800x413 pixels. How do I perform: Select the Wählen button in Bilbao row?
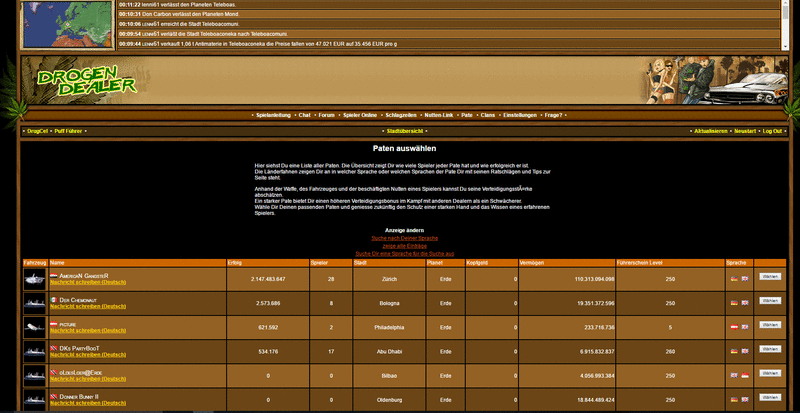coord(770,373)
